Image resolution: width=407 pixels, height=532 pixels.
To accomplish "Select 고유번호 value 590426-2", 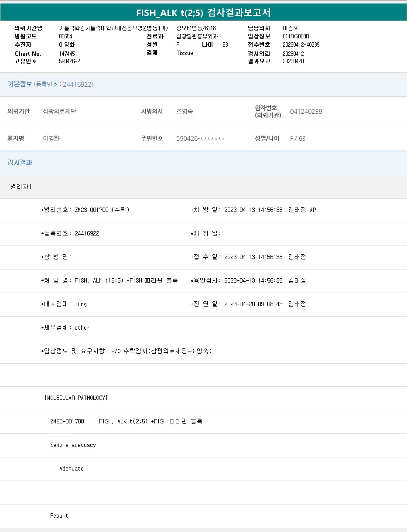I will (69, 61).
